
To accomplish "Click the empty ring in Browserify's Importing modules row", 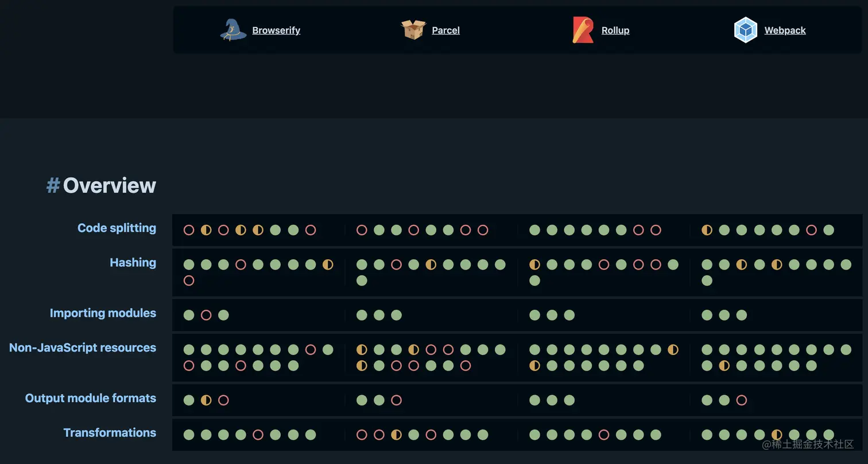I will [206, 315].
